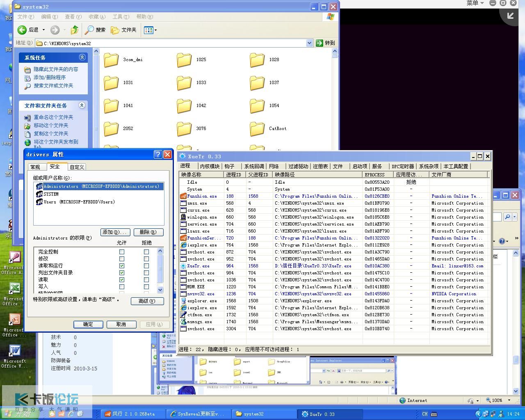Click the explorer.exe process icon

point(183,301)
